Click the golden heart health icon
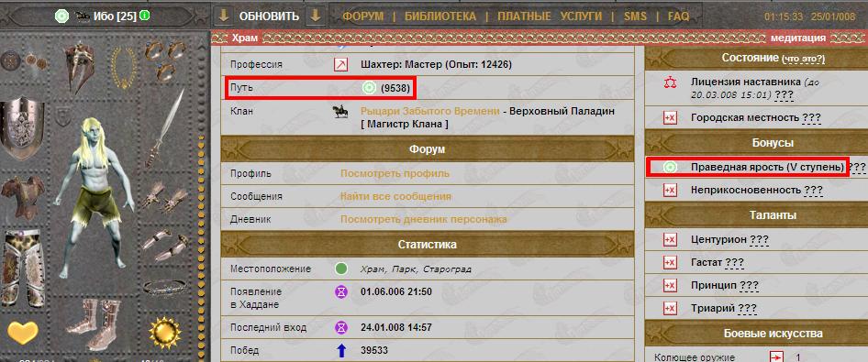868x362 pixels. 23,332
